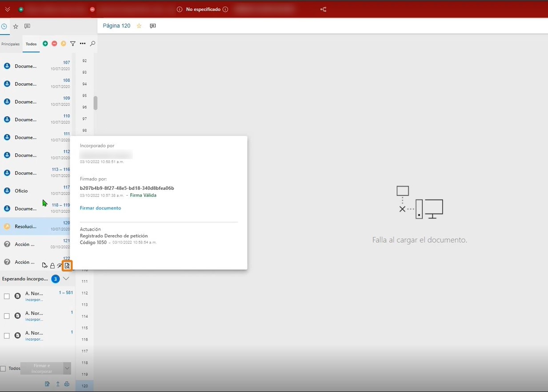Click the orange gavel filter circle icon
Image resolution: width=548 pixels, height=392 pixels.
(x=64, y=44)
